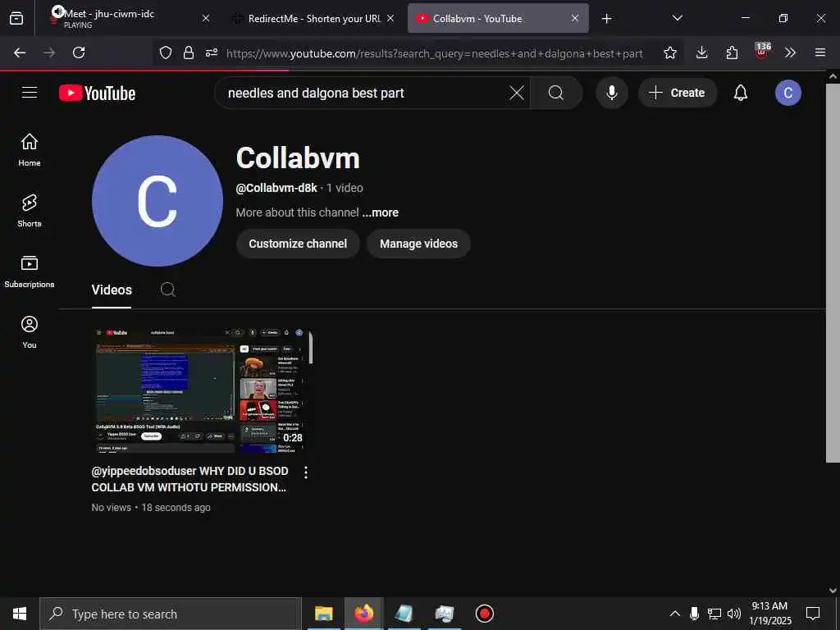
Task: Expand channel description with ...more
Action: tap(380, 212)
